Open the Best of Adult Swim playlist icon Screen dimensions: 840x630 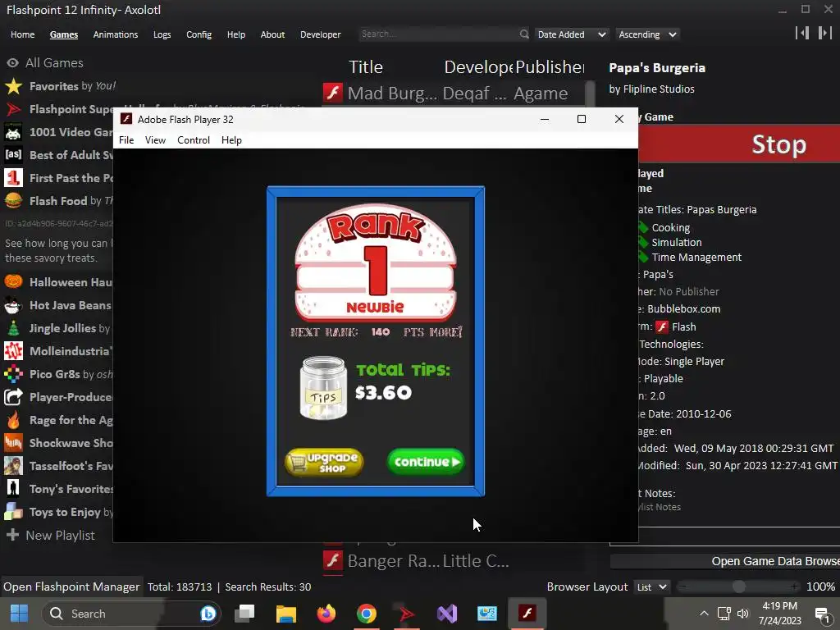point(13,155)
